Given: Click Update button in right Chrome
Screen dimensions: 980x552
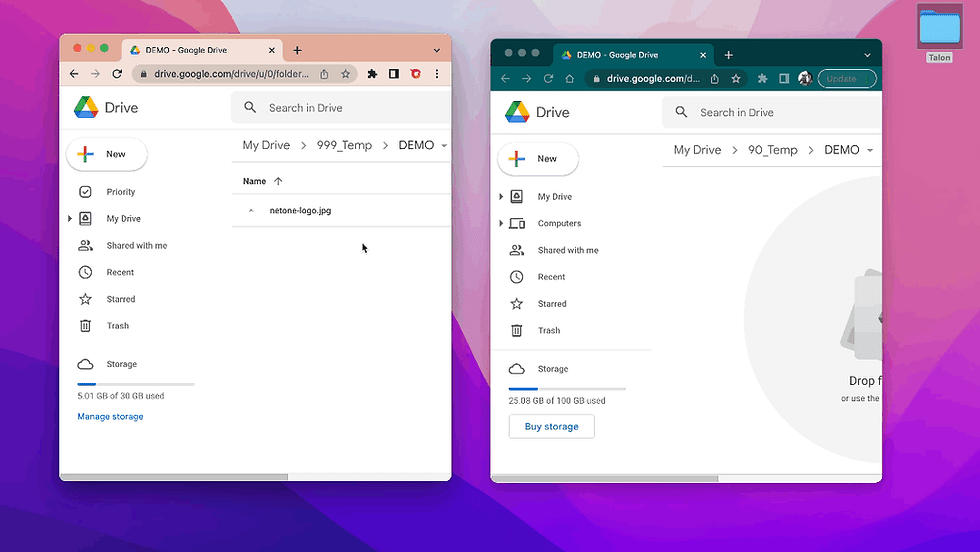Looking at the screenshot, I should [x=847, y=79].
